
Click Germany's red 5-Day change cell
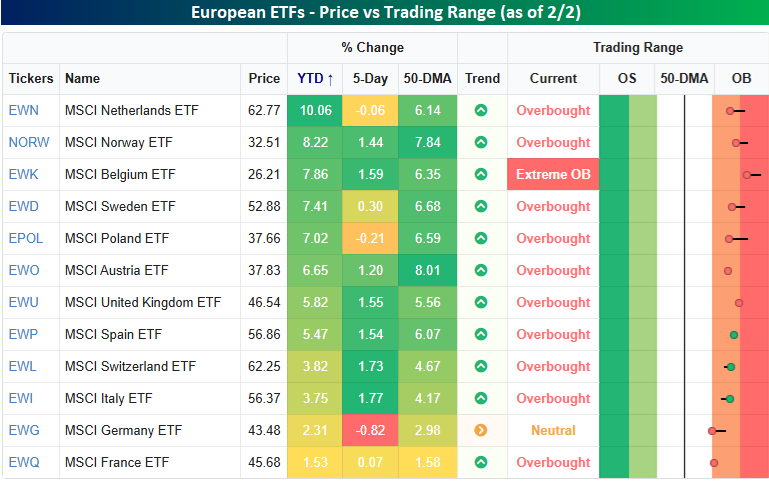click(x=370, y=431)
